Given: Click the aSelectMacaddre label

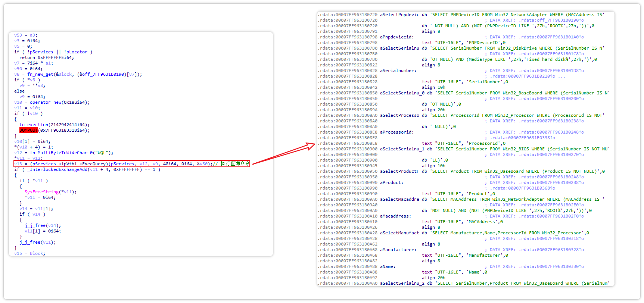Looking at the screenshot, I should tap(399, 199).
